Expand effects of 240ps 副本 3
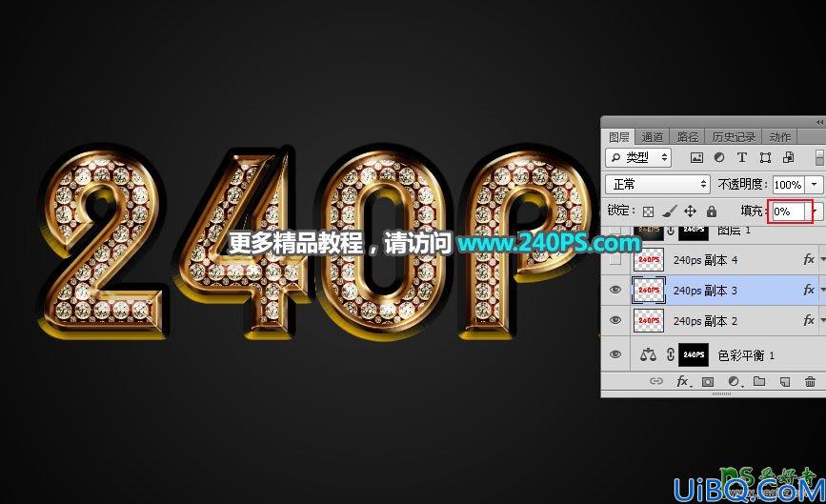The image size is (826, 504). [x=822, y=290]
